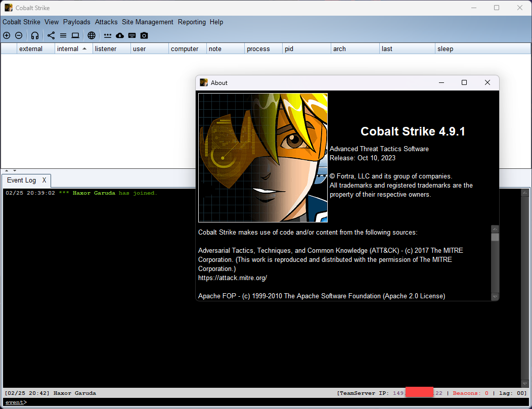
Task: Open listeners via the headphones icon
Action: pyautogui.click(x=34, y=35)
